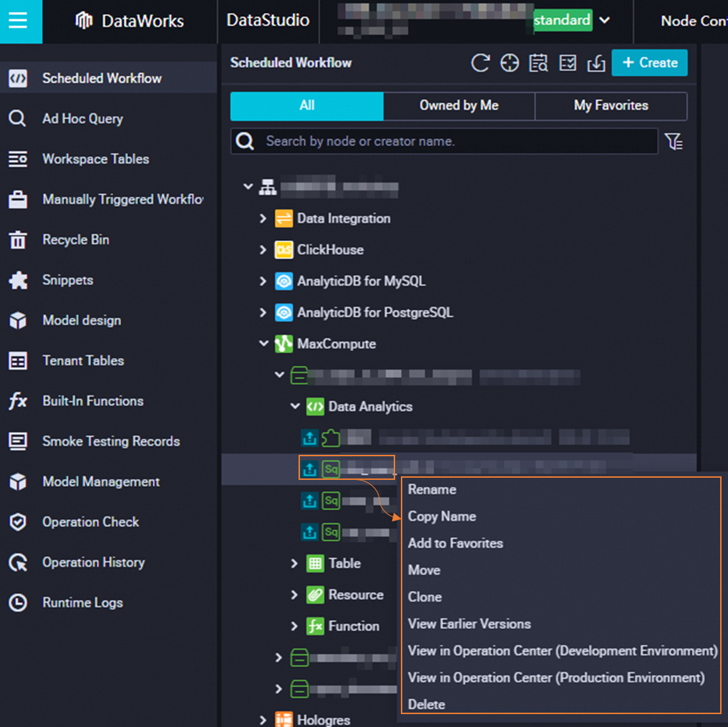Click the Data Analytics code icon
This screenshot has width=728, height=727.
(315, 406)
